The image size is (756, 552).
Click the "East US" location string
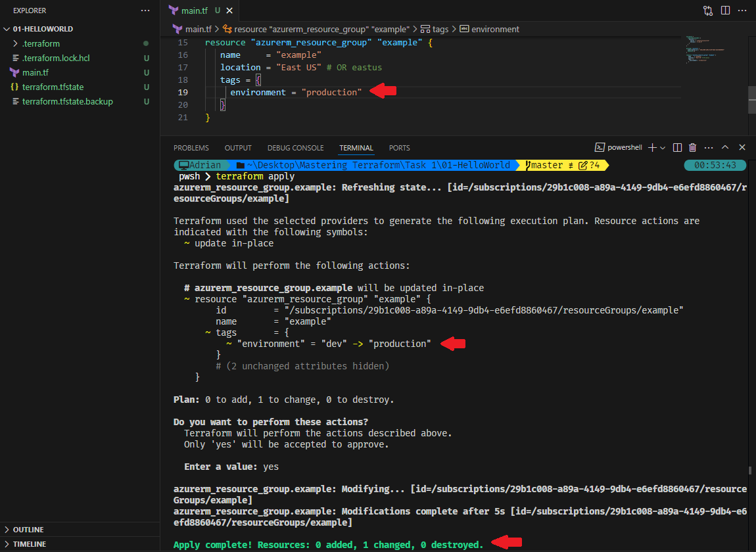coord(298,68)
